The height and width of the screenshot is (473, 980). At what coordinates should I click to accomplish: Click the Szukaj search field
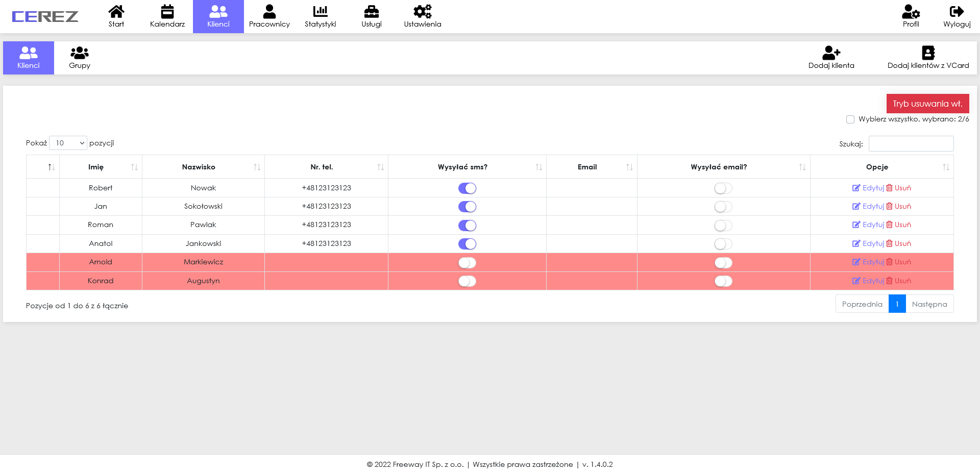click(911, 144)
